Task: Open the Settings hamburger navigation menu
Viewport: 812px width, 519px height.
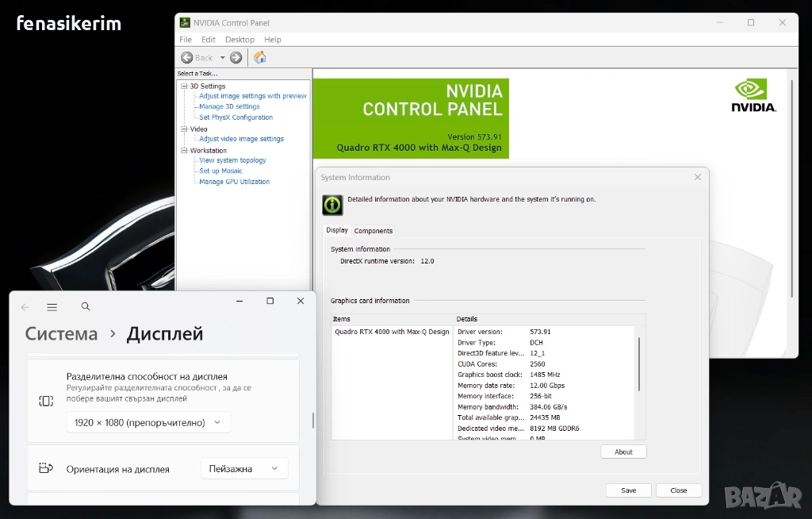Action: (x=52, y=307)
